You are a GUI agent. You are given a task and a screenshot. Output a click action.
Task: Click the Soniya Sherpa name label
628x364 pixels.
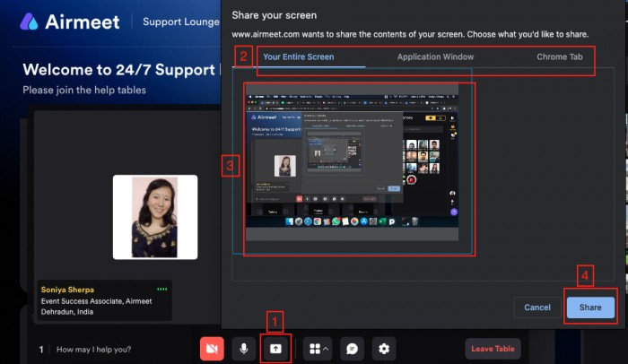coord(67,290)
